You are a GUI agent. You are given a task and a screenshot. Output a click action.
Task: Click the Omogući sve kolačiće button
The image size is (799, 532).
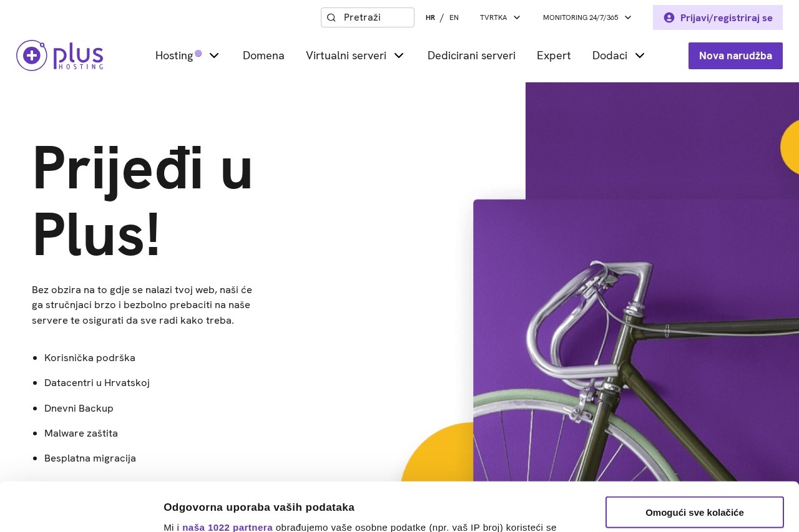click(695, 513)
